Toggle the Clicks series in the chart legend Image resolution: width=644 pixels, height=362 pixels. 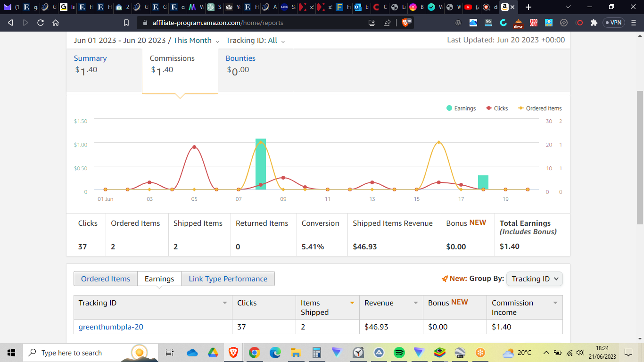[497, 108]
